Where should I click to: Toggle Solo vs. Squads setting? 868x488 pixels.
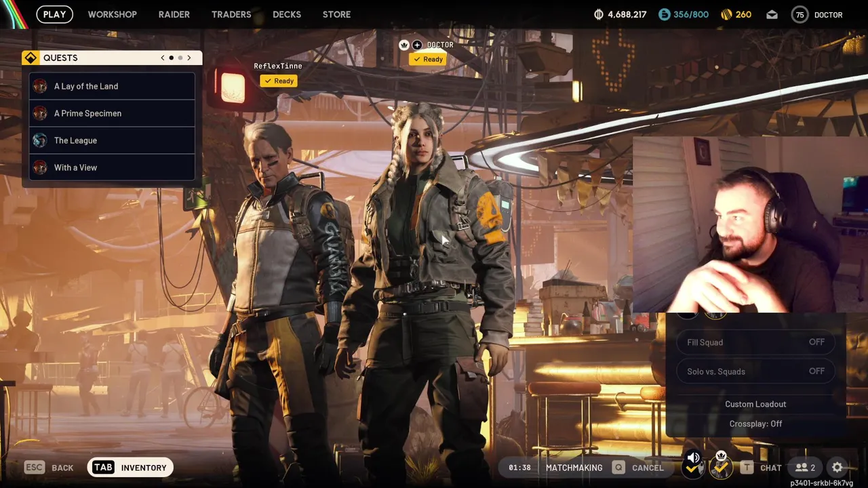coord(755,371)
